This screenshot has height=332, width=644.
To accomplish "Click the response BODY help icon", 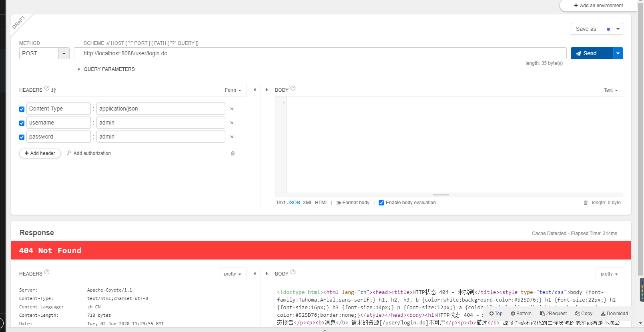I will 293,272.
